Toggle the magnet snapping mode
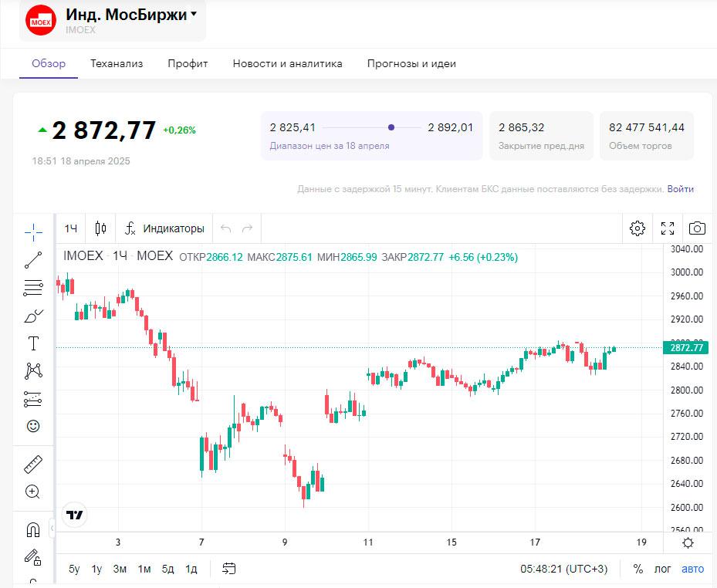 pos(32,530)
